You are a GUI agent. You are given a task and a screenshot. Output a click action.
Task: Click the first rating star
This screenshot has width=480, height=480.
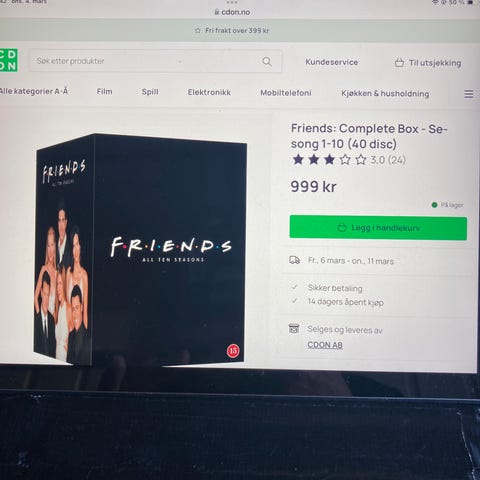298,159
